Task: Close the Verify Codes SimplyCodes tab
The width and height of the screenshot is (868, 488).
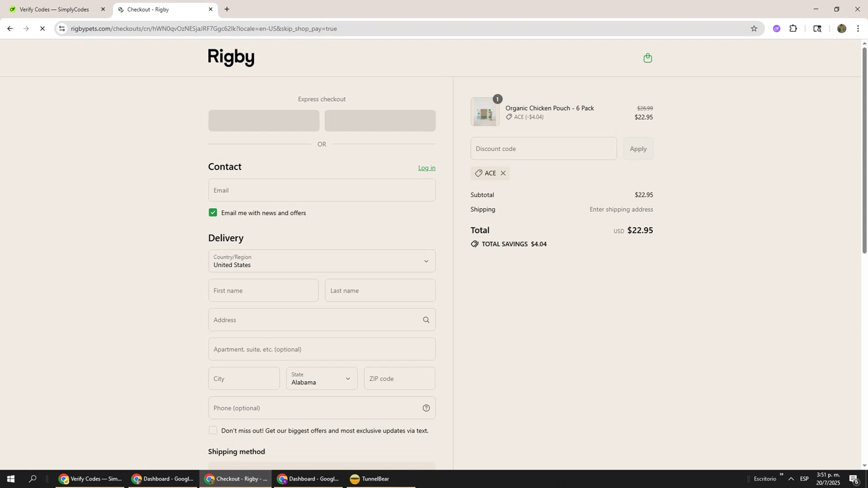Action: click(x=103, y=9)
